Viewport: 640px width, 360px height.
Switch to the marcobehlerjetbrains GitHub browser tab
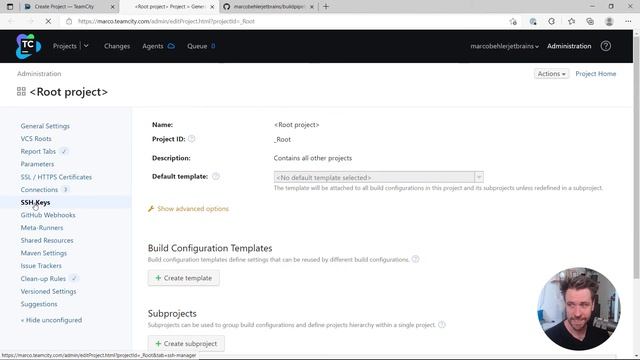269,7
